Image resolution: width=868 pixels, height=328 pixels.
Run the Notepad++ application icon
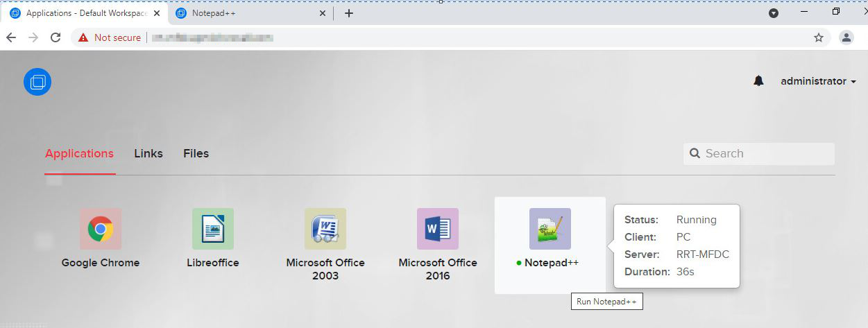[550, 229]
